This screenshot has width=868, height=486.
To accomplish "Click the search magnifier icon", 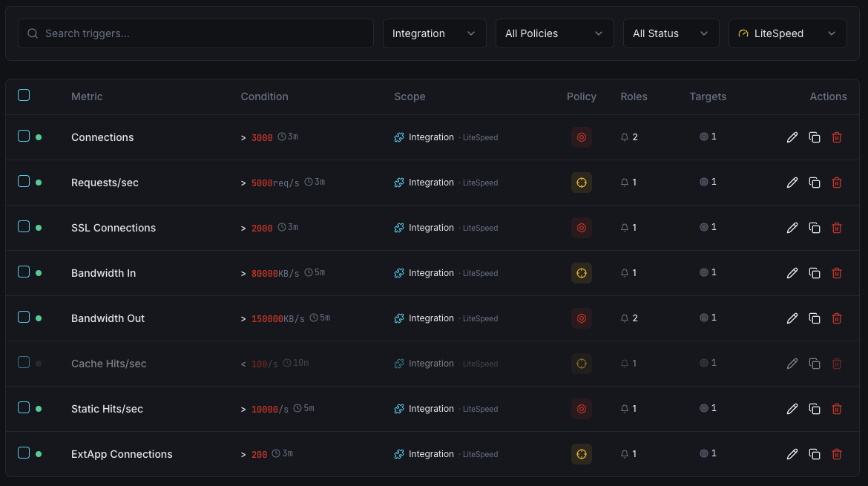I will pos(33,33).
